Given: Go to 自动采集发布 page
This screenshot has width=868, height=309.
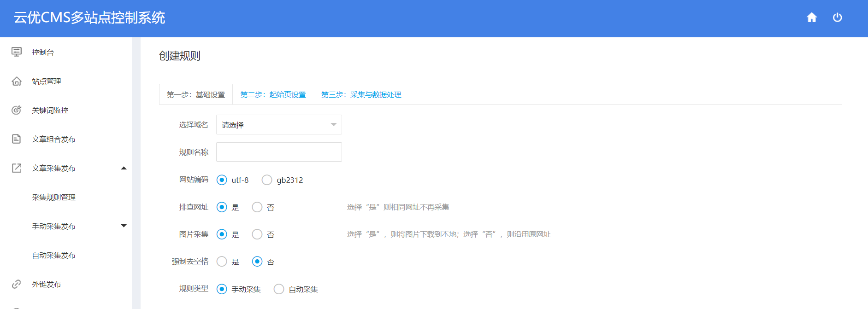Looking at the screenshot, I should click(53, 255).
